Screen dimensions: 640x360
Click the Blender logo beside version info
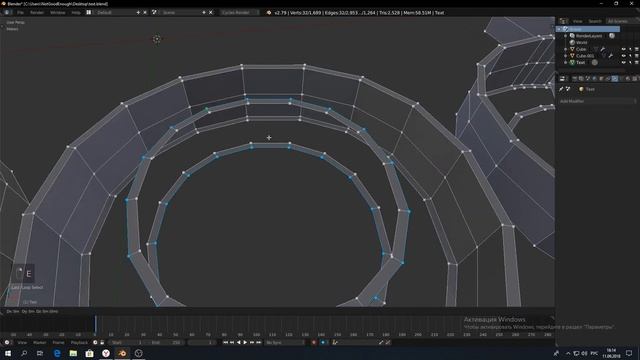pos(269,13)
